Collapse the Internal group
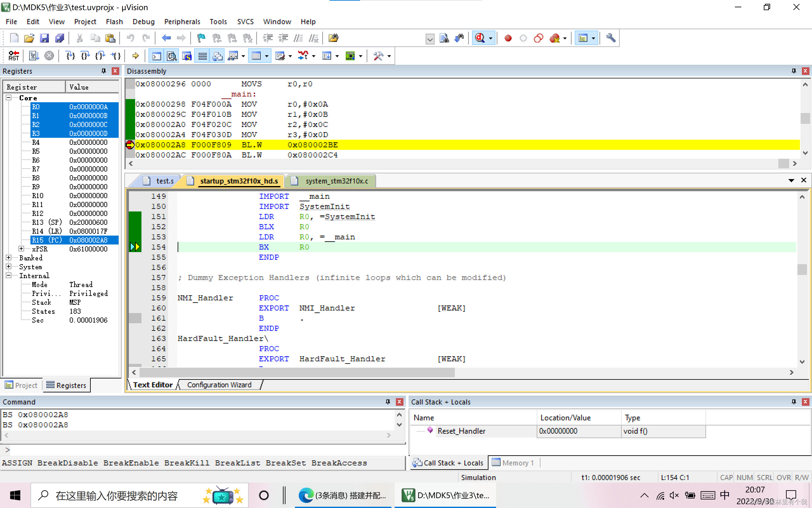 [9, 276]
